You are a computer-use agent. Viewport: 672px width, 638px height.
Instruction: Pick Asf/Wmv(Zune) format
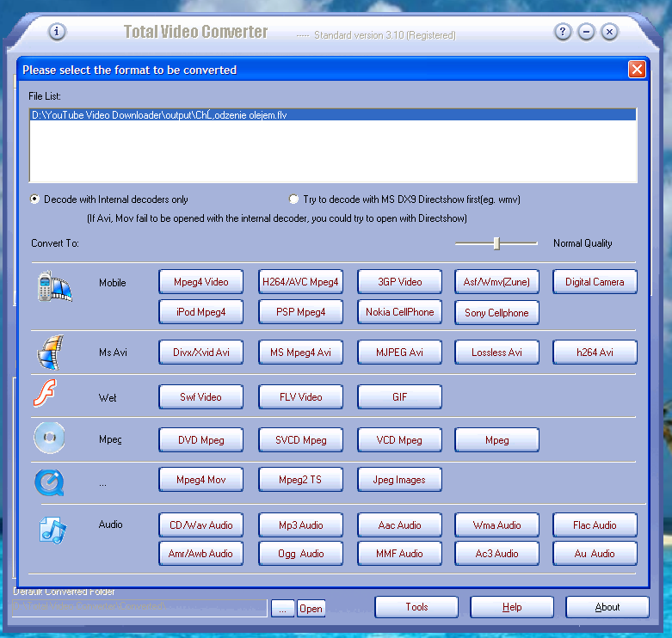point(496,282)
